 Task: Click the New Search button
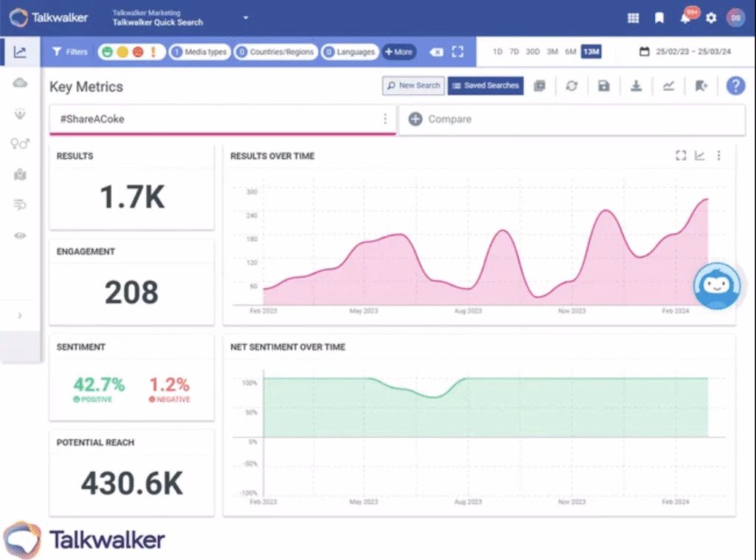[x=413, y=86]
